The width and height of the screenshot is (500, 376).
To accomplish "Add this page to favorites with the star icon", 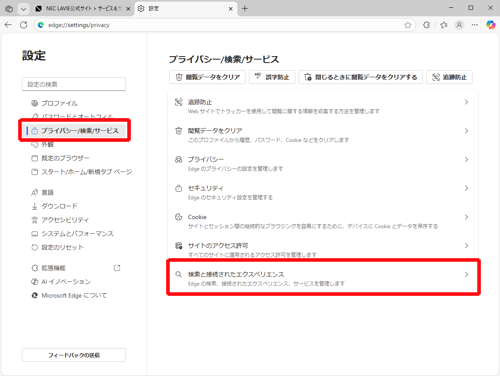I will tap(407, 25).
